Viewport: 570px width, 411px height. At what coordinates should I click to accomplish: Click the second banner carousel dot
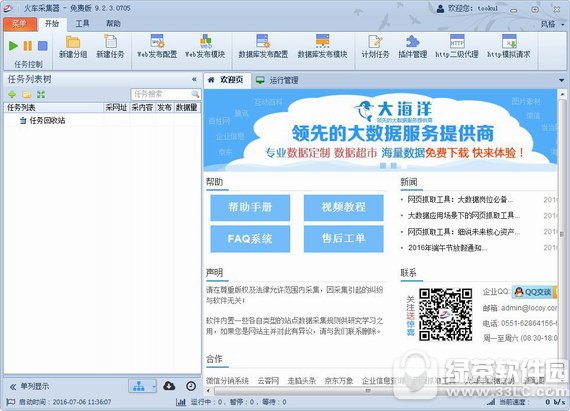393,166
